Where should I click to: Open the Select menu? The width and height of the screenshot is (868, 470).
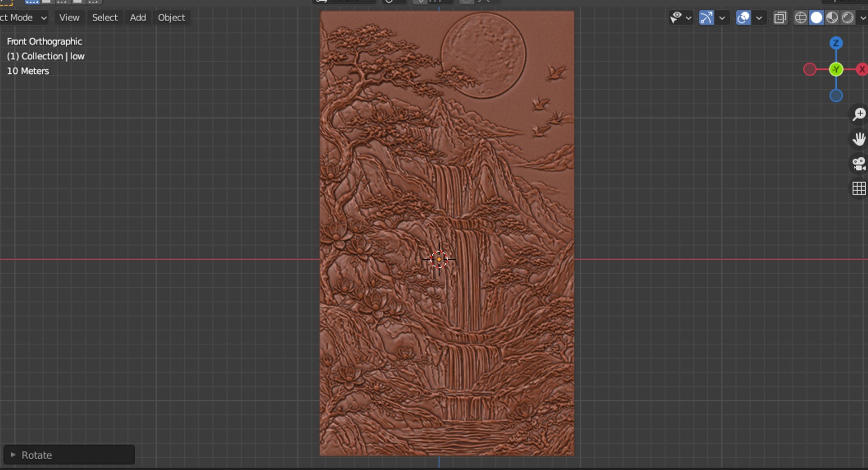[105, 18]
